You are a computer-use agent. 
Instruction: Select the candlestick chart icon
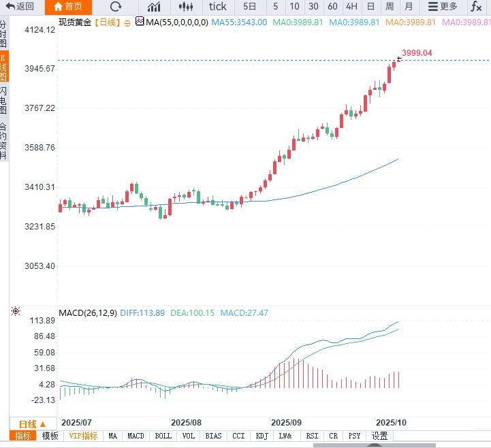coord(185,7)
